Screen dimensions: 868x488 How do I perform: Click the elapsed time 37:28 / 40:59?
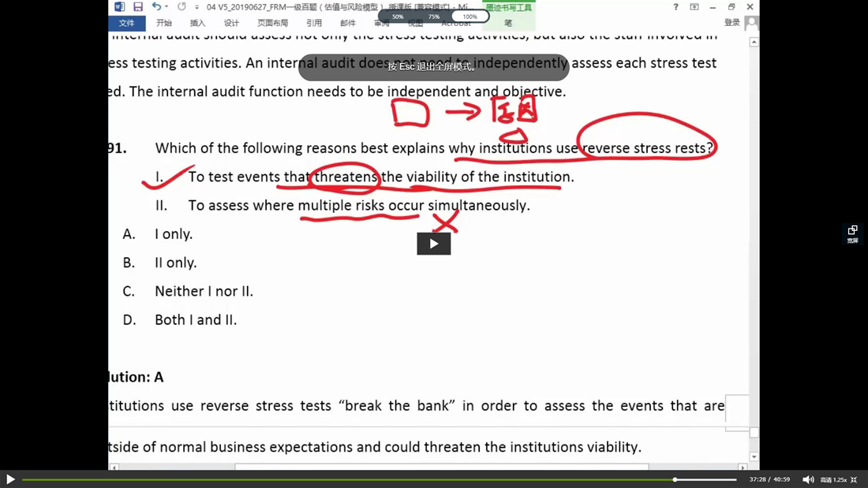[769, 479]
